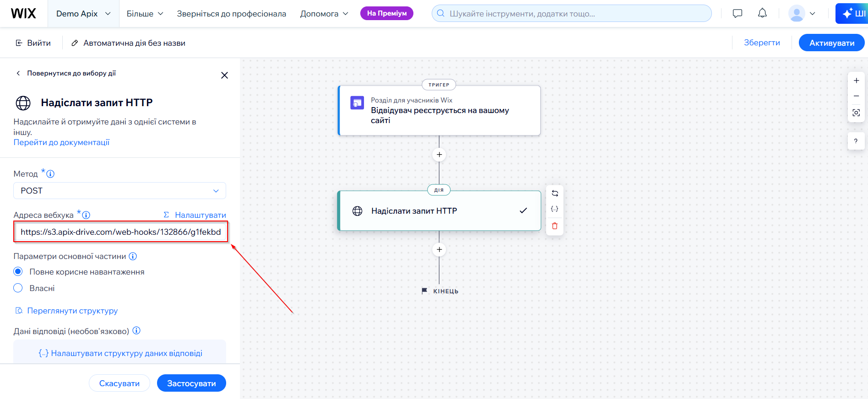Click the top search bar field
The height and width of the screenshot is (399, 868).
point(571,13)
